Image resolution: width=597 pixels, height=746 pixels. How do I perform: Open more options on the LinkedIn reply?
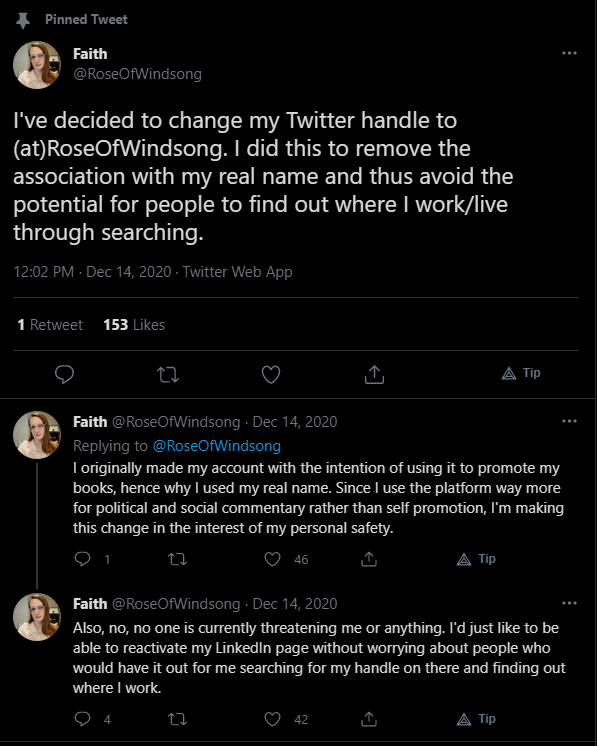click(x=569, y=603)
